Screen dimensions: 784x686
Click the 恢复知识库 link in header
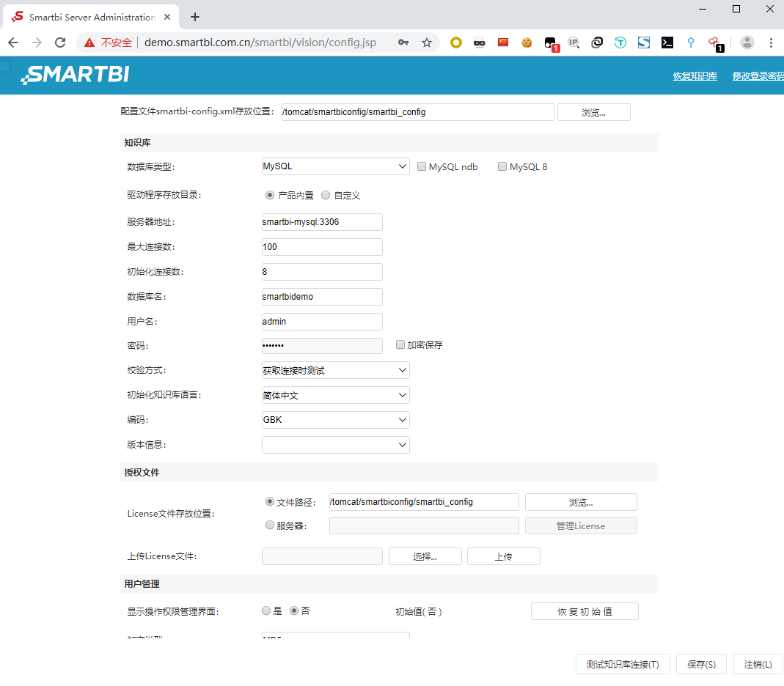tap(695, 76)
